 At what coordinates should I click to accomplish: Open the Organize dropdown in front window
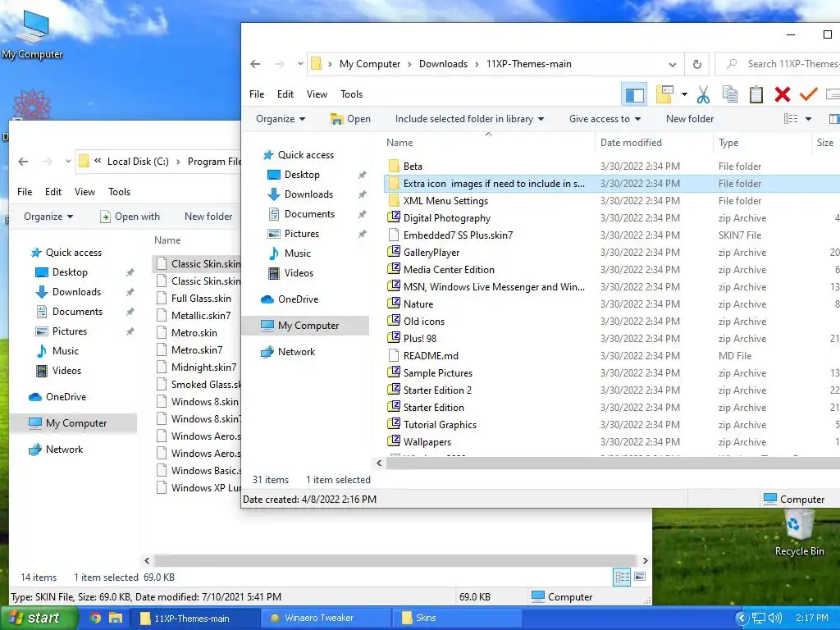pyautogui.click(x=281, y=119)
